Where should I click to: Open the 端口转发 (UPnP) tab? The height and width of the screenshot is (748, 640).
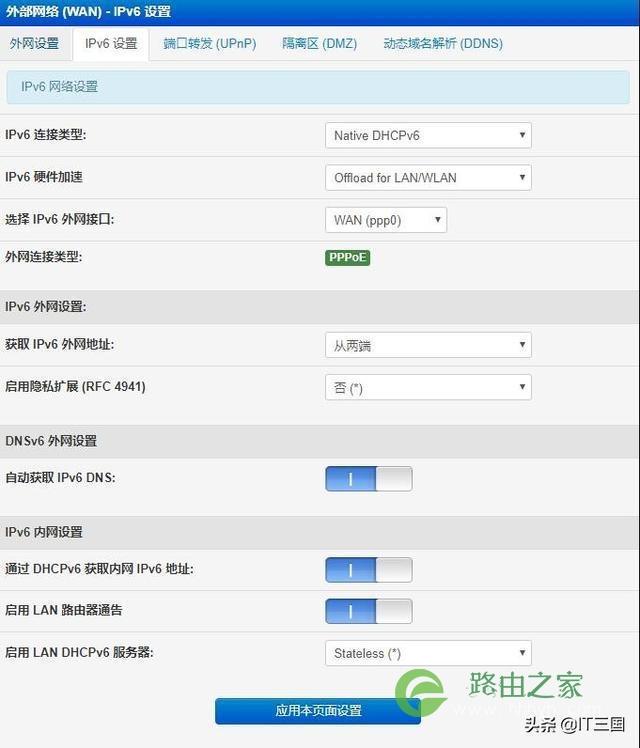tap(210, 44)
